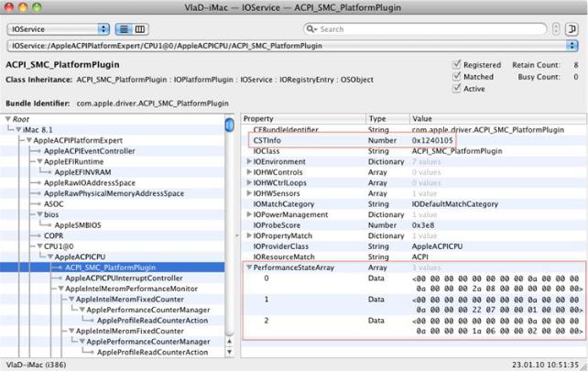588x371 pixels.
Task: Select AppleEFINVRAM in the tree
Action: click(x=82, y=172)
